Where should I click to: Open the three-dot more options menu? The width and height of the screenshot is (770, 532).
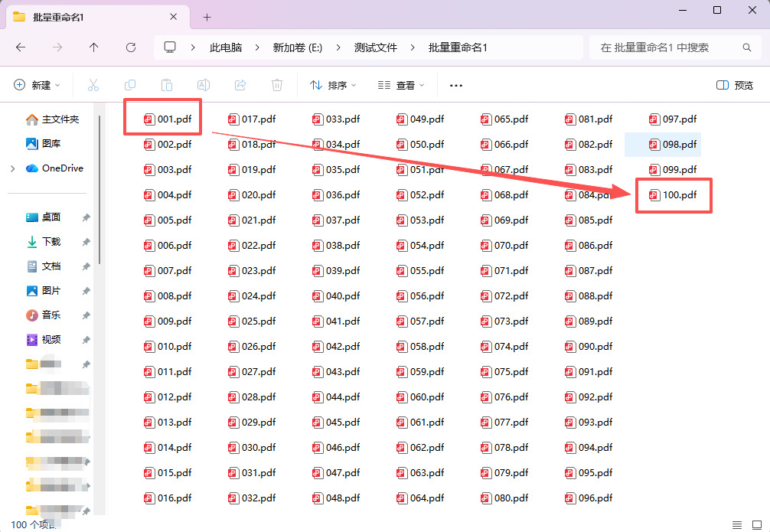(455, 86)
